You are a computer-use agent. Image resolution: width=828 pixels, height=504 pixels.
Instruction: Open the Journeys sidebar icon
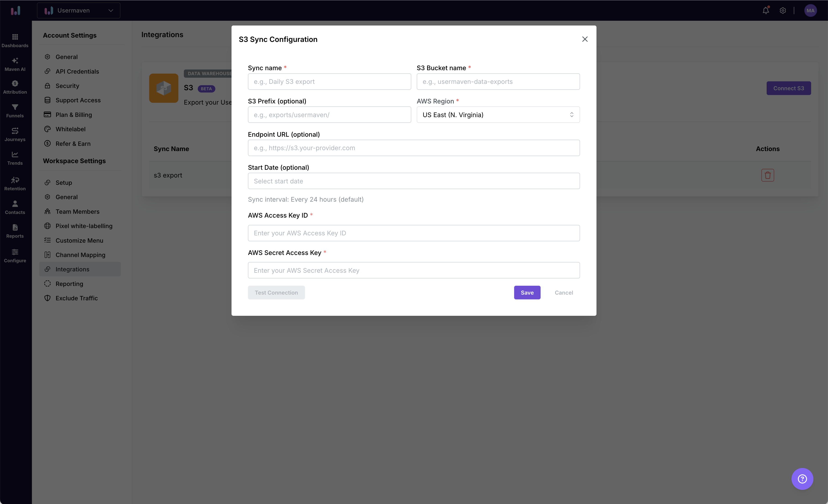(15, 134)
